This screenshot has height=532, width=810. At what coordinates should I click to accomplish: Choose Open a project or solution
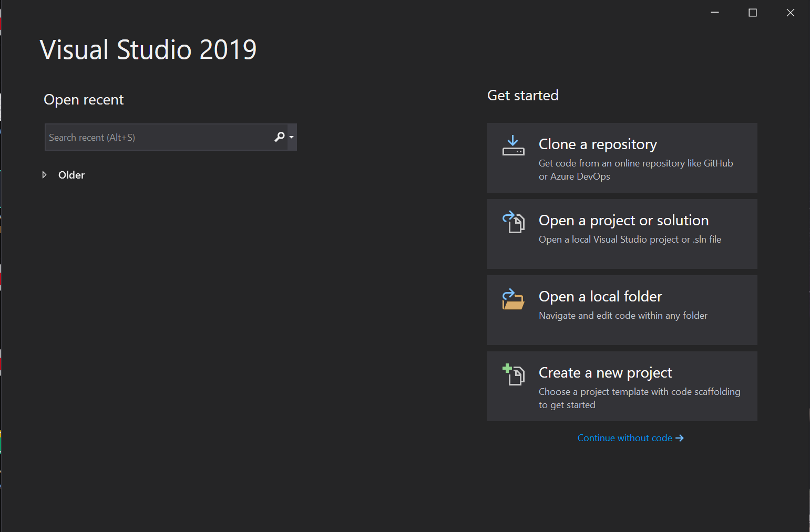click(x=622, y=234)
